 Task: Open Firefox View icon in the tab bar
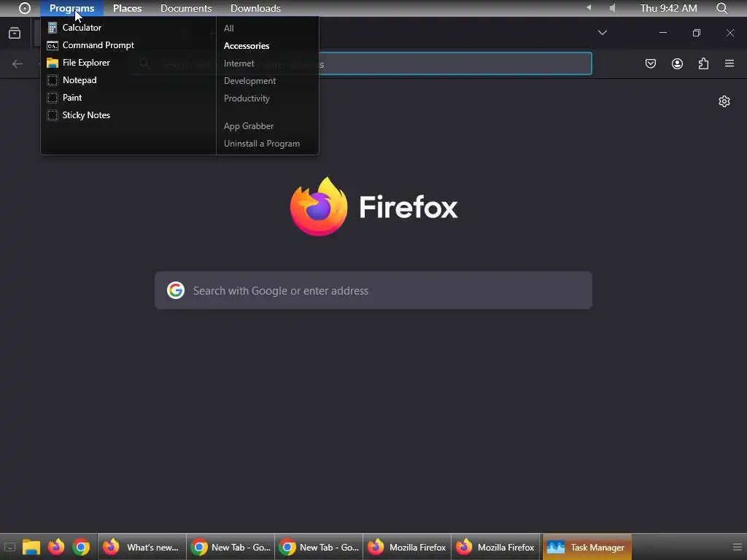15,33
